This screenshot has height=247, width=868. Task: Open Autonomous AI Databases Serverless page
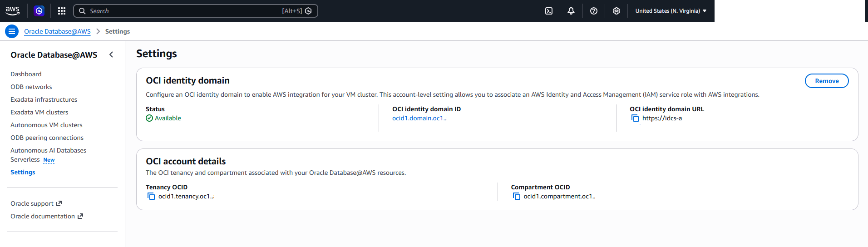coord(48,155)
